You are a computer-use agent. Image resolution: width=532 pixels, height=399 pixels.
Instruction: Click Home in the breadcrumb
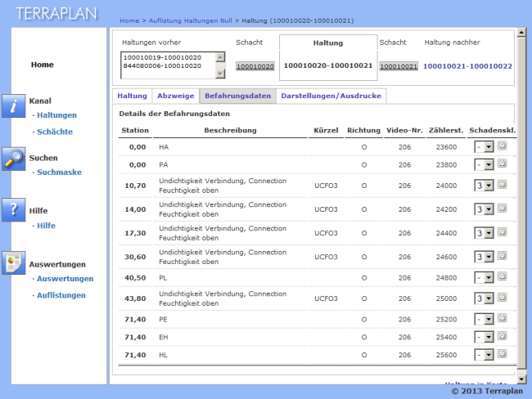(x=129, y=20)
